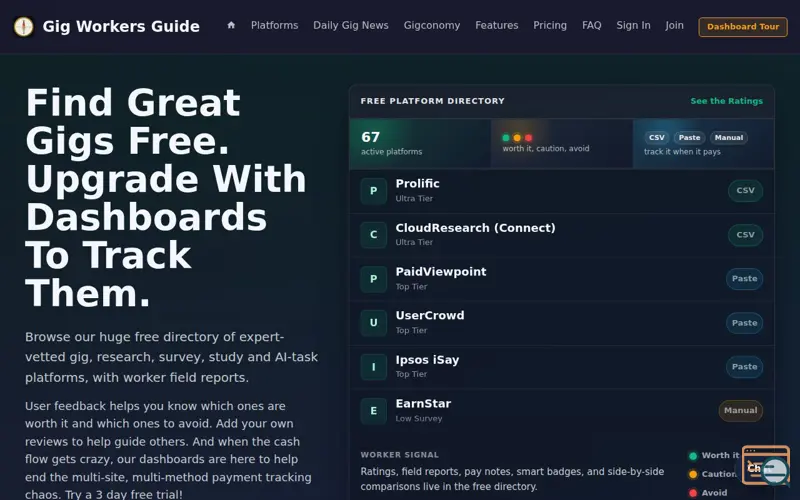
Task: Click 'track it when it pays' text
Action: coord(682,152)
